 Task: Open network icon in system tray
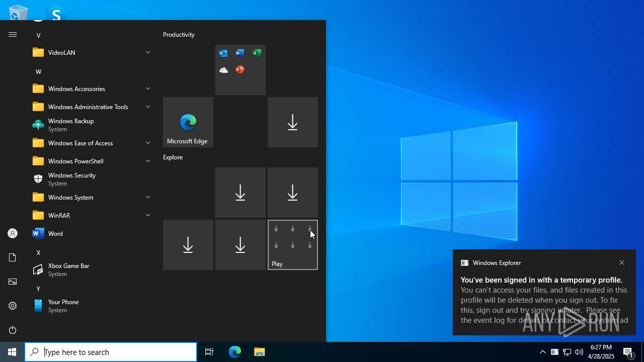tap(567, 352)
